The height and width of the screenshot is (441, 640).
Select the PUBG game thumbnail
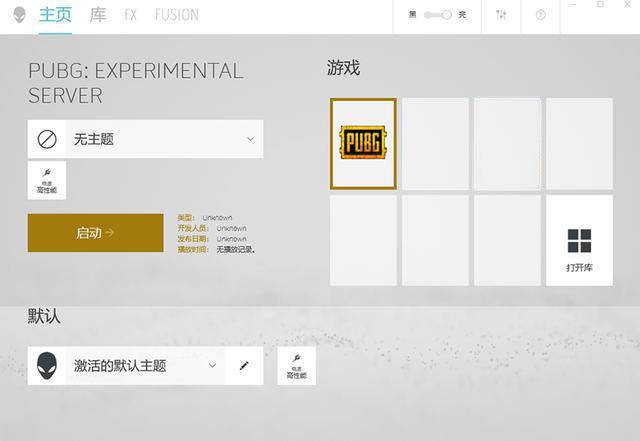[x=363, y=143]
